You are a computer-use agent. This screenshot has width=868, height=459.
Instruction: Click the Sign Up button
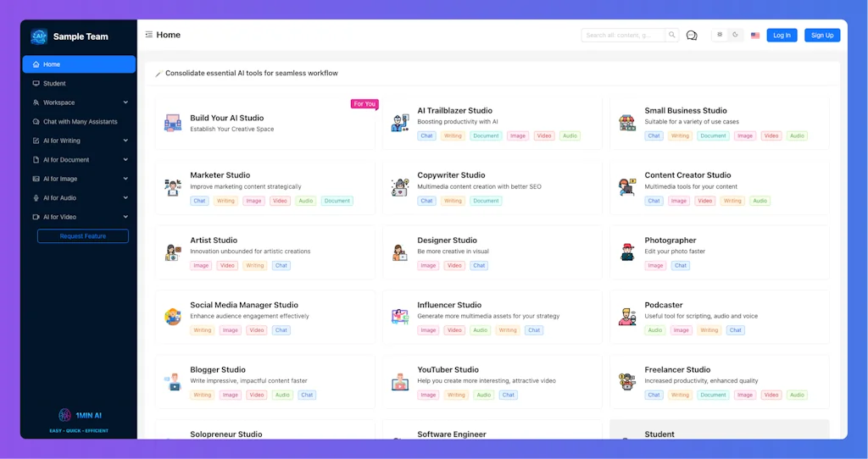point(822,36)
